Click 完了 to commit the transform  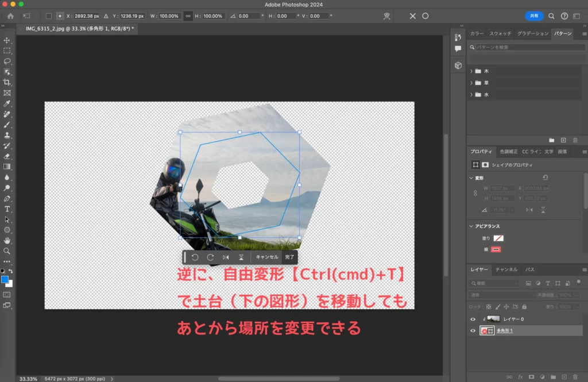(290, 257)
